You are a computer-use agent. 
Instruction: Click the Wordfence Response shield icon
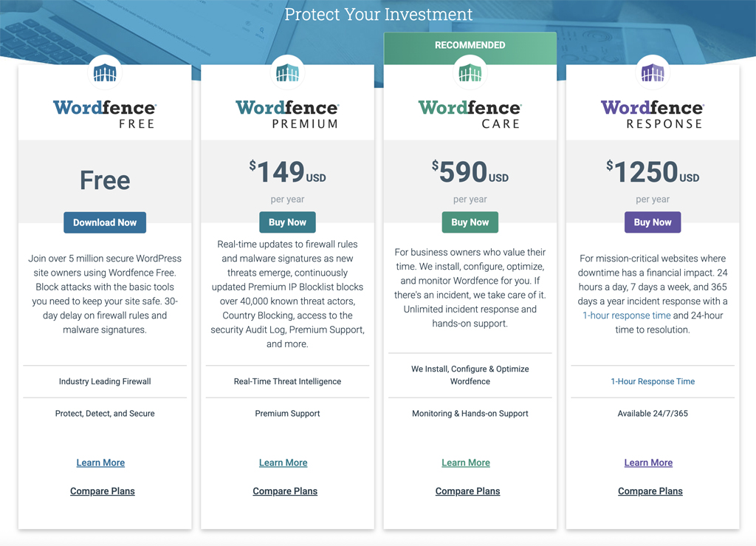coord(653,73)
